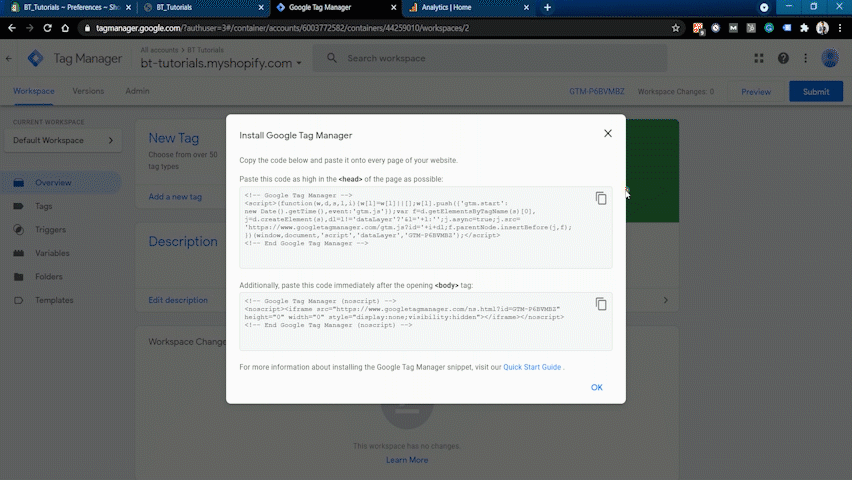
Task: Click the GTM-P6BVMBZ container ID
Action: 597,91
